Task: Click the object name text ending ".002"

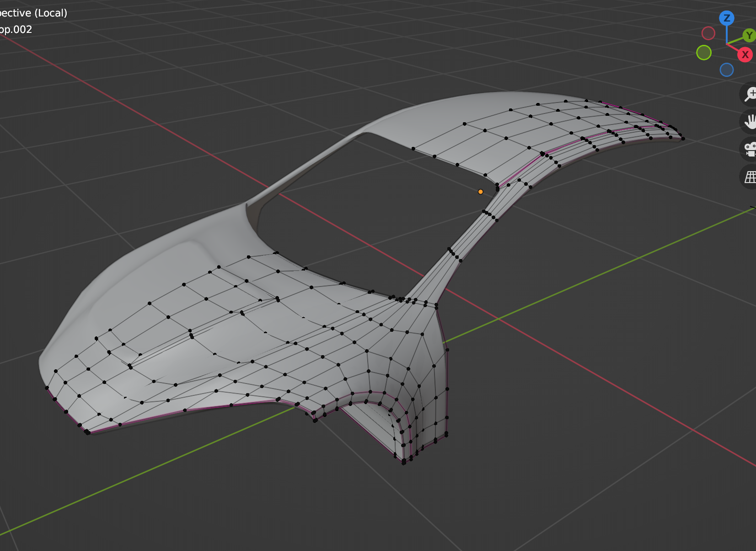Action: click(16, 30)
